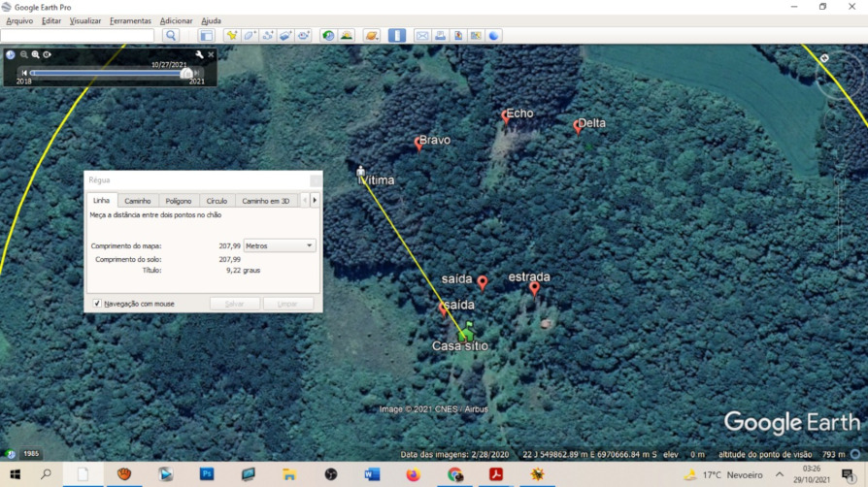The width and height of the screenshot is (868, 487).
Task: Select the add polygon tool
Action: click(250, 36)
